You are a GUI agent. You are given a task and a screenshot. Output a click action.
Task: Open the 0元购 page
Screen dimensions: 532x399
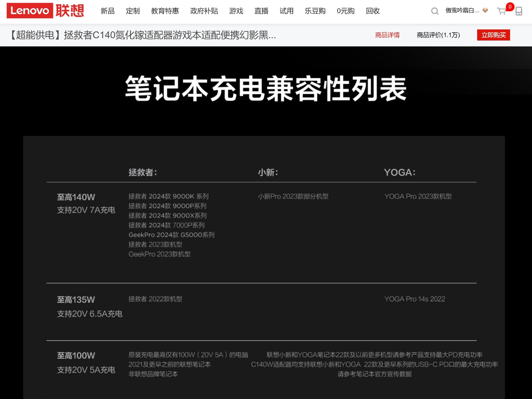(346, 11)
